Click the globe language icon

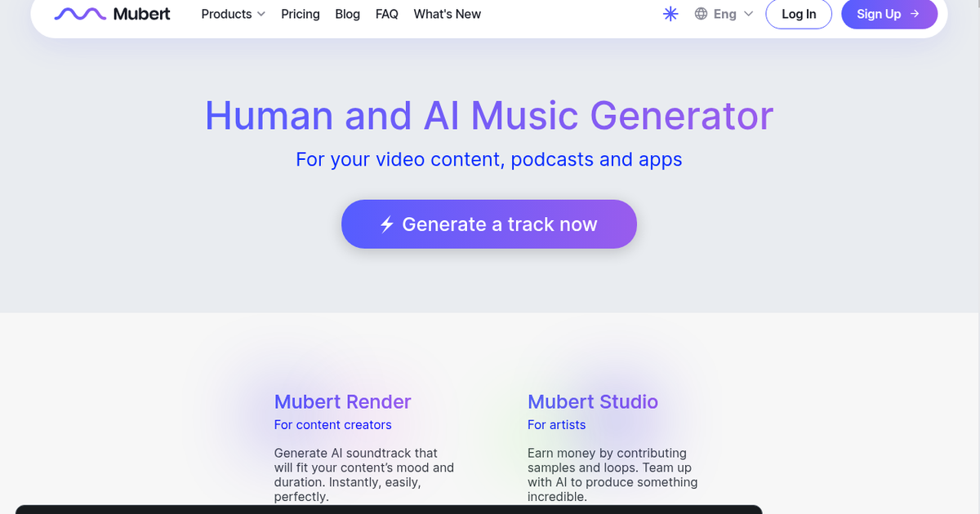[701, 14]
